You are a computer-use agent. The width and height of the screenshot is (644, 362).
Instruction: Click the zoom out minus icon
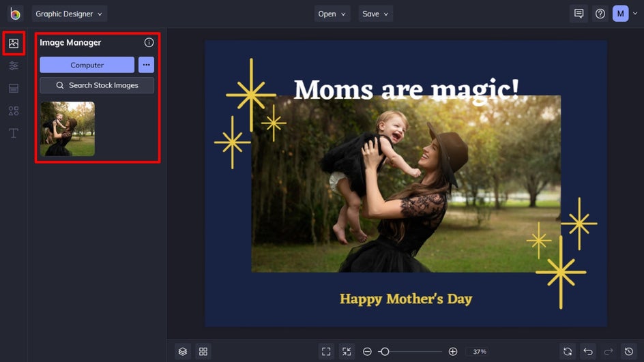pos(367,352)
